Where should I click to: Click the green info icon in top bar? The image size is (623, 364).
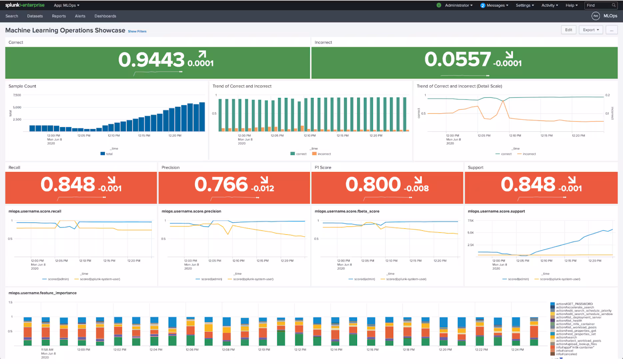tap(438, 5)
